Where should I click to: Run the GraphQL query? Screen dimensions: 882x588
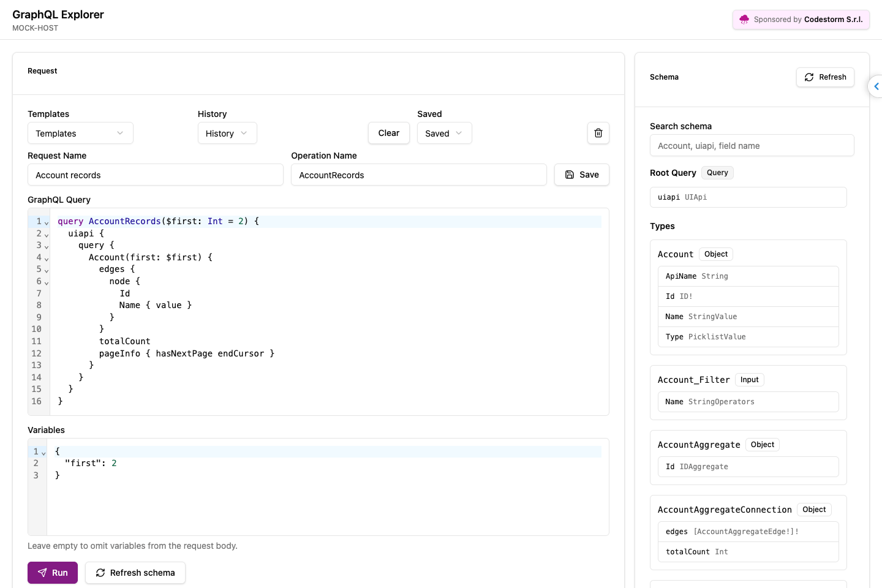click(x=53, y=573)
